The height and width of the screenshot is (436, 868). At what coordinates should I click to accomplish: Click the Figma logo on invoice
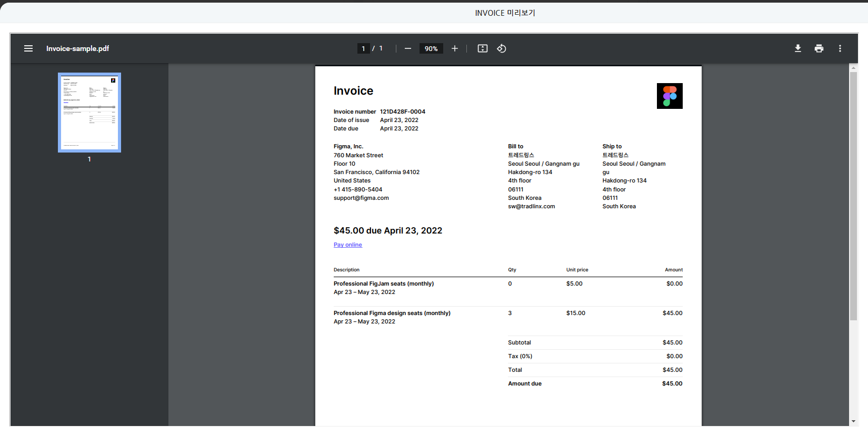[670, 96]
